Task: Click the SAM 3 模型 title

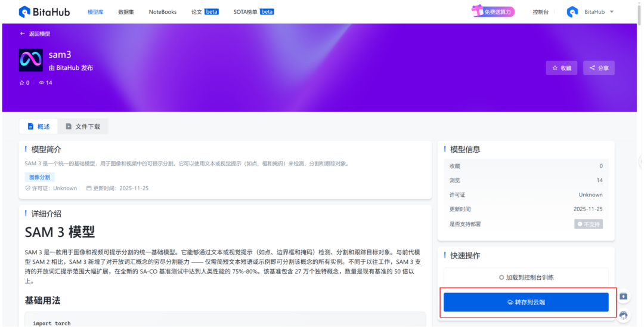Action: click(60, 232)
